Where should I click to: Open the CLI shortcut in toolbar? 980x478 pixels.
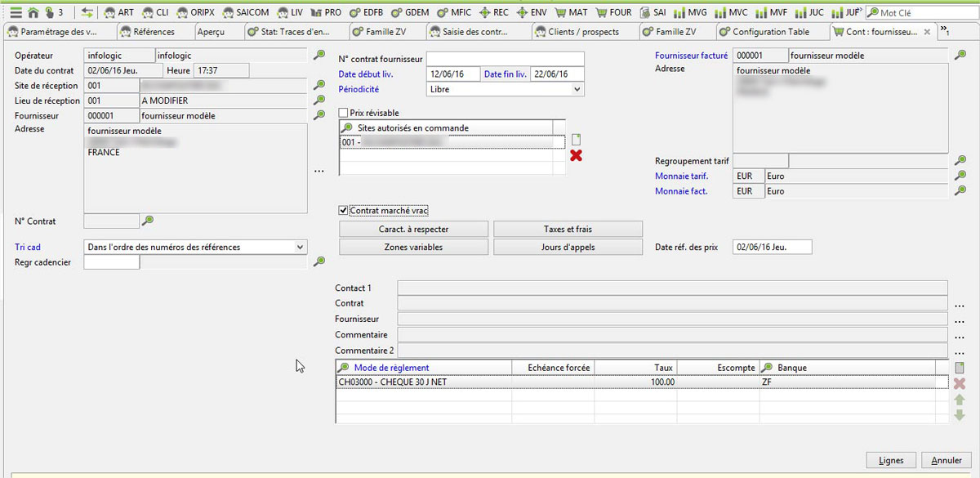pyautogui.click(x=154, y=12)
